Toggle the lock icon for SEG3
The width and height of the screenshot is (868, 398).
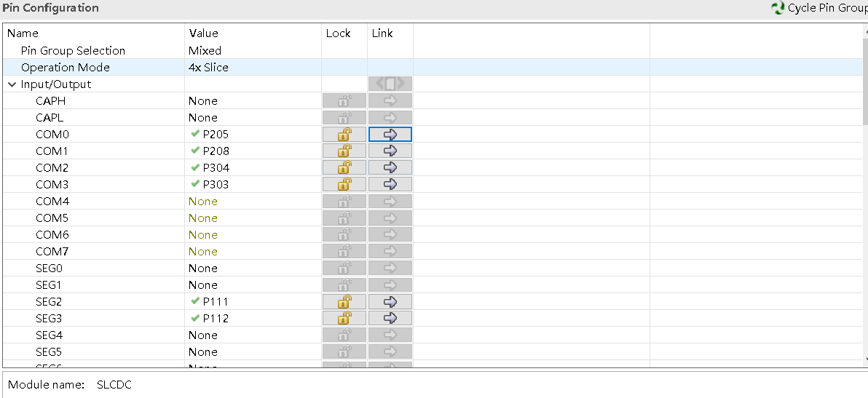pos(344,319)
